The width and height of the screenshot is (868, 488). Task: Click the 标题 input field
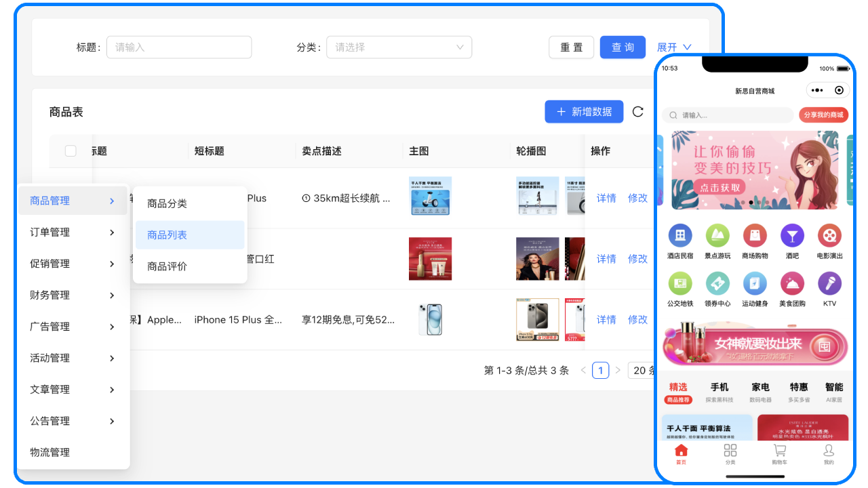pos(179,47)
